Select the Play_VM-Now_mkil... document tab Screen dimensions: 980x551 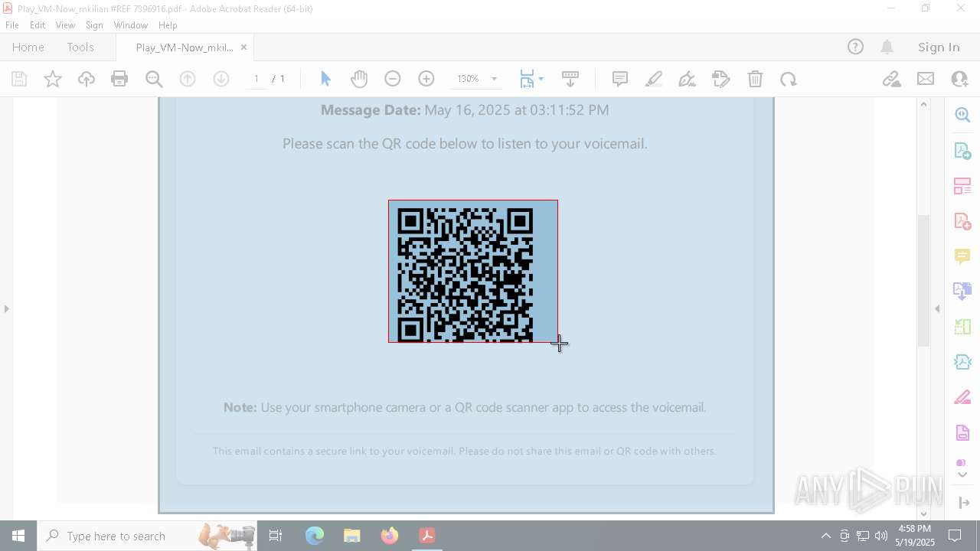point(185,47)
